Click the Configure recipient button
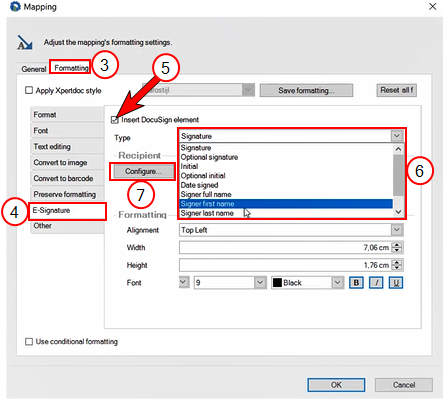This screenshot has height=399, width=443. coord(143,171)
